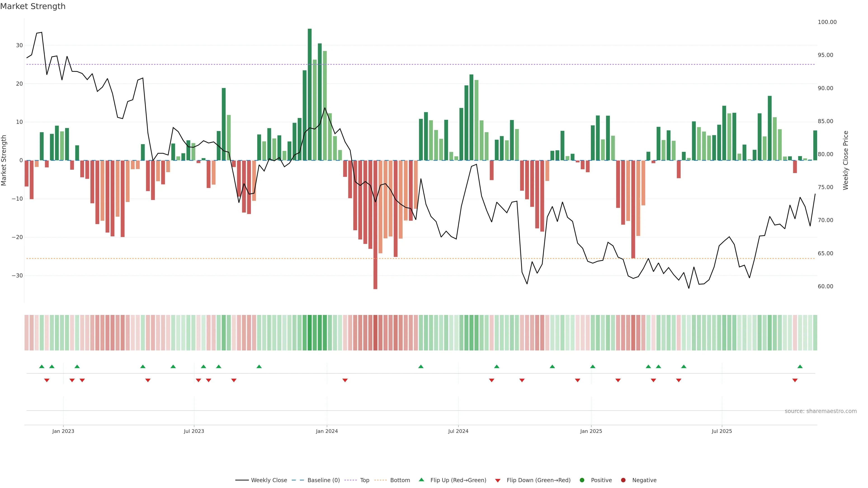Viewport: 868px width, 488px height.
Task: Click the darkest green heatmap strip cell
Action: tap(310, 333)
